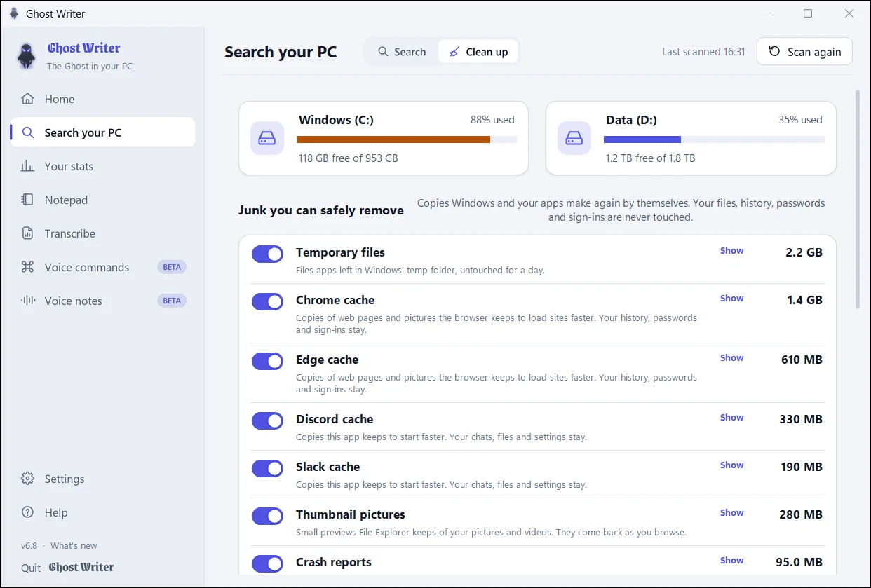Click the 1.2 TB free of 1.8 TB text
This screenshot has height=588, width=871.
coord(651,158)
